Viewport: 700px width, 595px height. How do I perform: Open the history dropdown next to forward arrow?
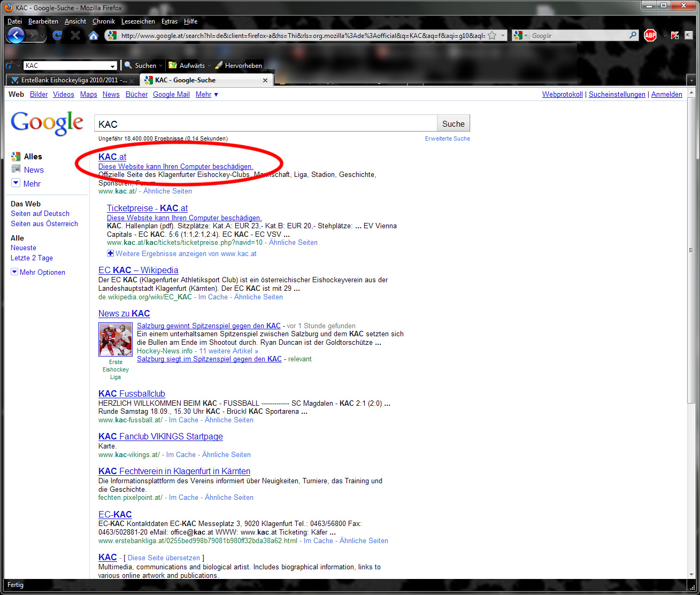[x=43, y=36]
